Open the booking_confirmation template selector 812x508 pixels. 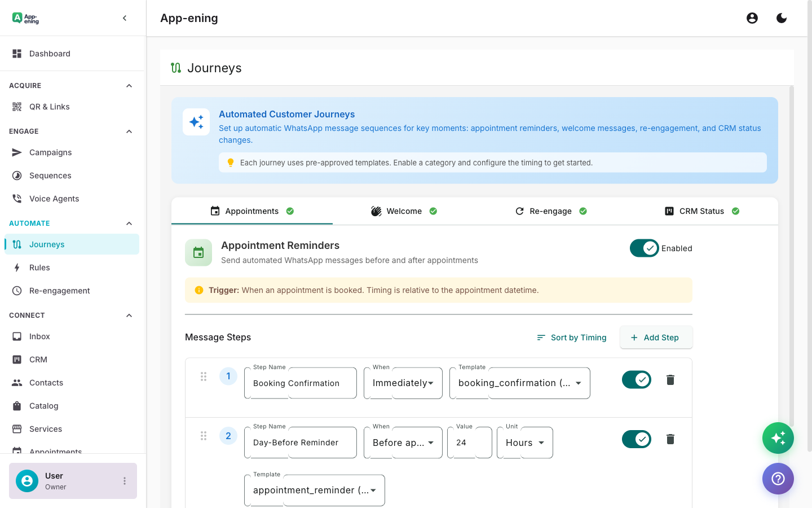coord(519,383)
